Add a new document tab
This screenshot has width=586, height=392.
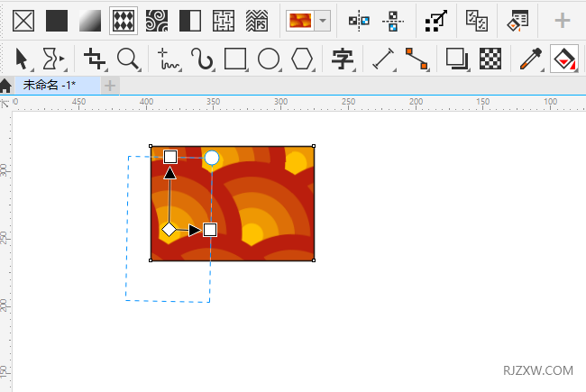pos(110,86)
